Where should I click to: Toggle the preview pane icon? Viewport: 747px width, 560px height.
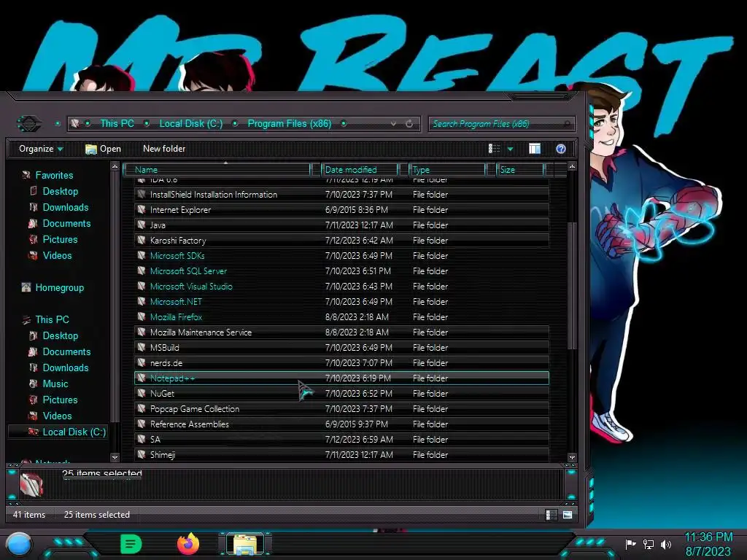point(535,149)
